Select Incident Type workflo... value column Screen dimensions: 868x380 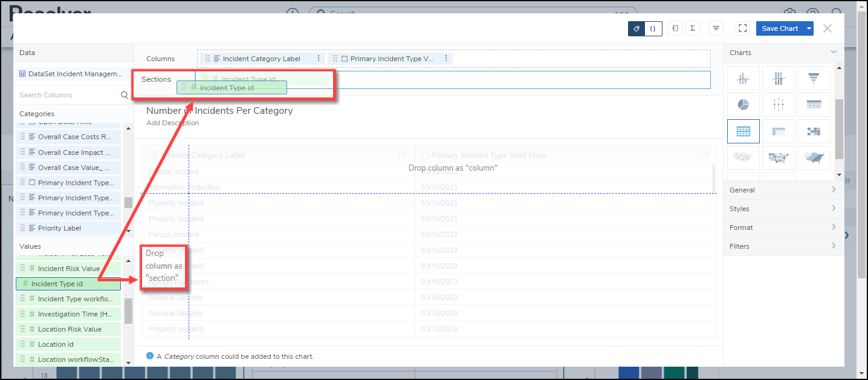68,299
